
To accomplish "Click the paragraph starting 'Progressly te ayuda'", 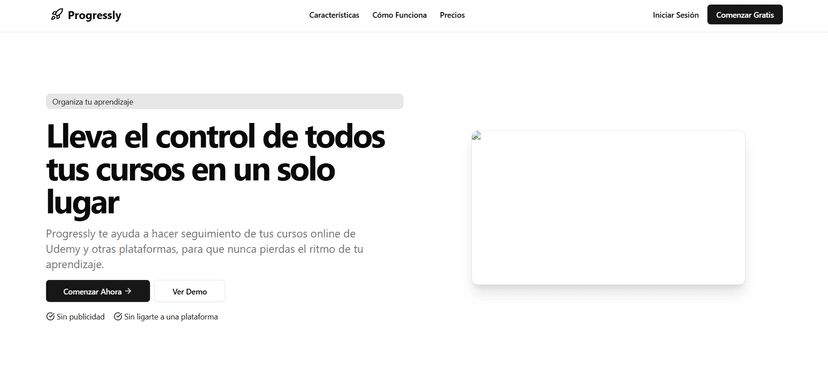I will [x=205, y=249].
